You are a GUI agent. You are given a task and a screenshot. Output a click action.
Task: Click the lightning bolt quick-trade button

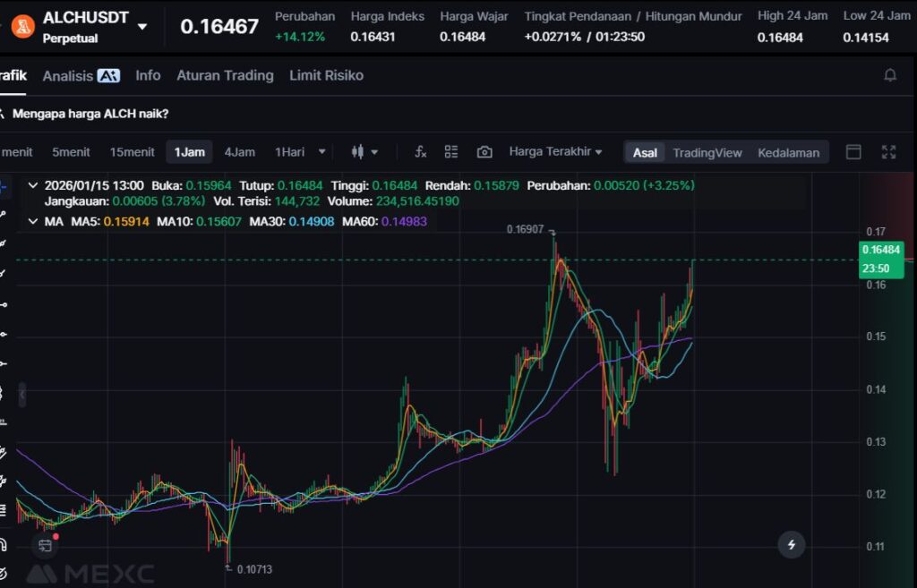(791, 543)
